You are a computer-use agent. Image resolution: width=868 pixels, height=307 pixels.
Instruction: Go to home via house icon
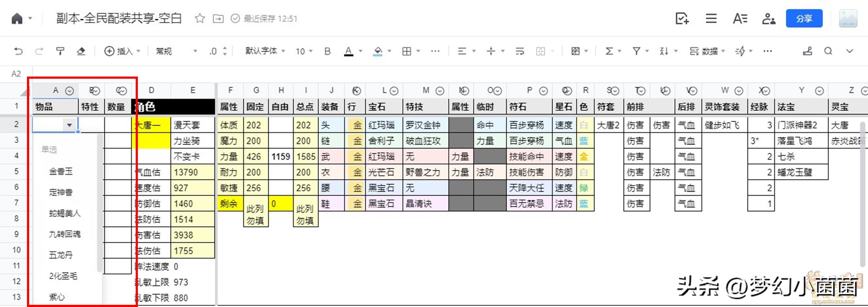[x=17, y=19]
